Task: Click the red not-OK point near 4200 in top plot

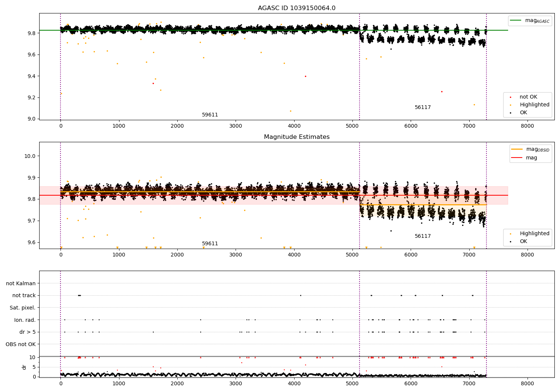Action: (x=305, y=76)
